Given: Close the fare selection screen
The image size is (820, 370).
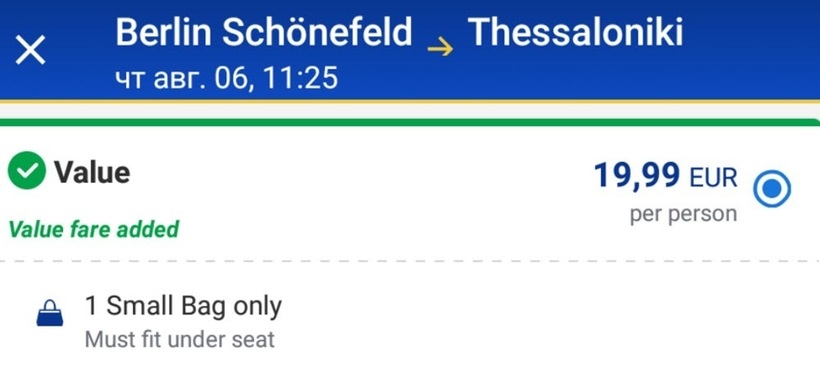Looking at the screenshot, I should [x=30, y=50].
